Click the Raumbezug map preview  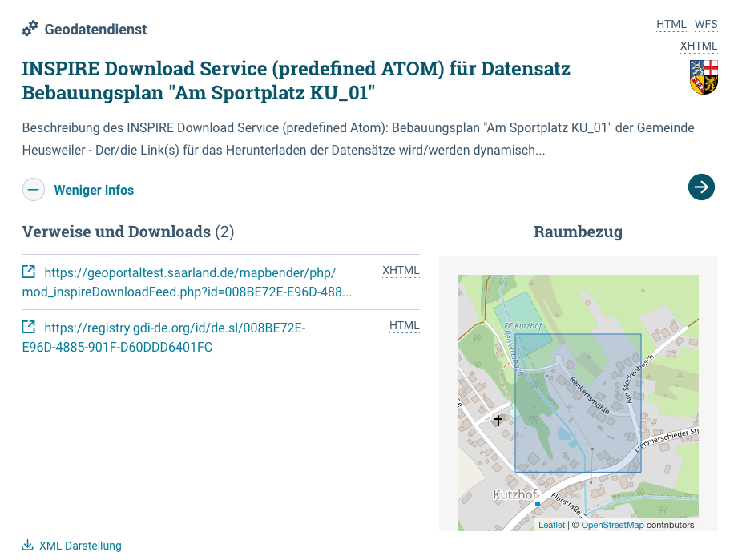click(579, 401)
